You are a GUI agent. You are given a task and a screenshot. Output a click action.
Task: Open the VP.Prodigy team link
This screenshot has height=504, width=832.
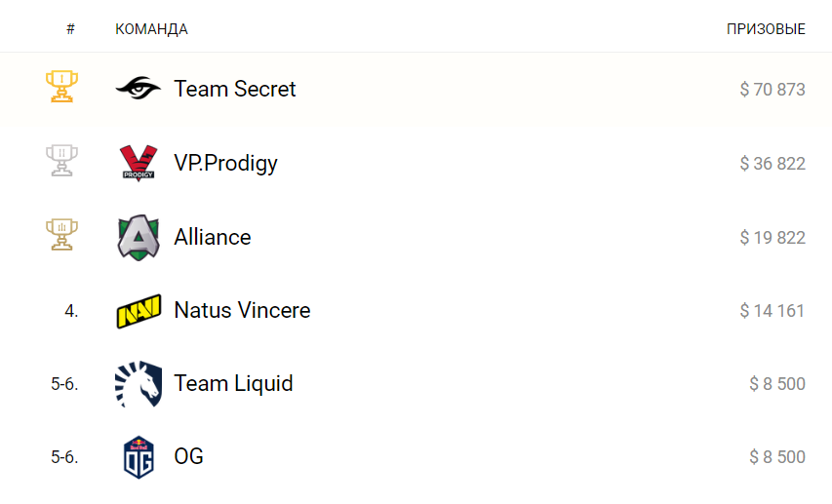(225, 163)
